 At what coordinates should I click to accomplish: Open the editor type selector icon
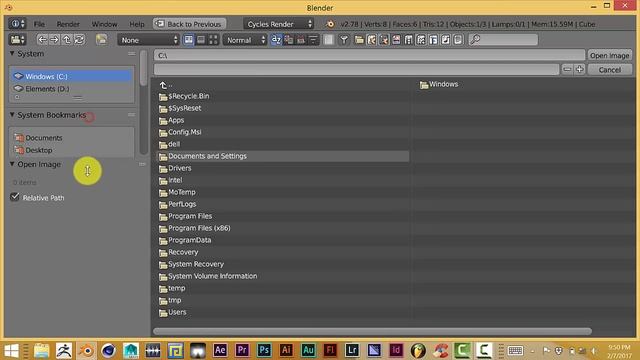pyautogui.click(x=17, y=40)
